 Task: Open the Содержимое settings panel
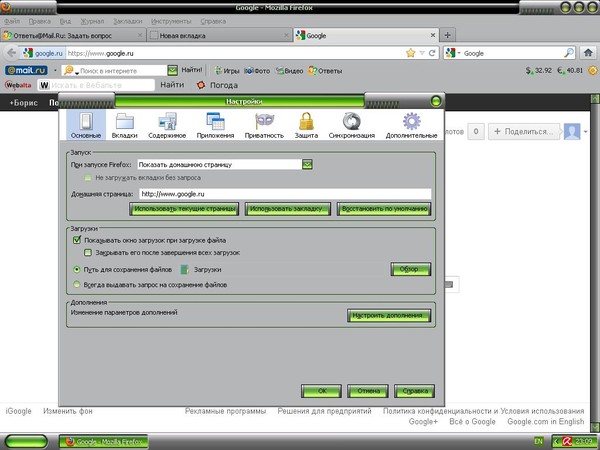167,125
